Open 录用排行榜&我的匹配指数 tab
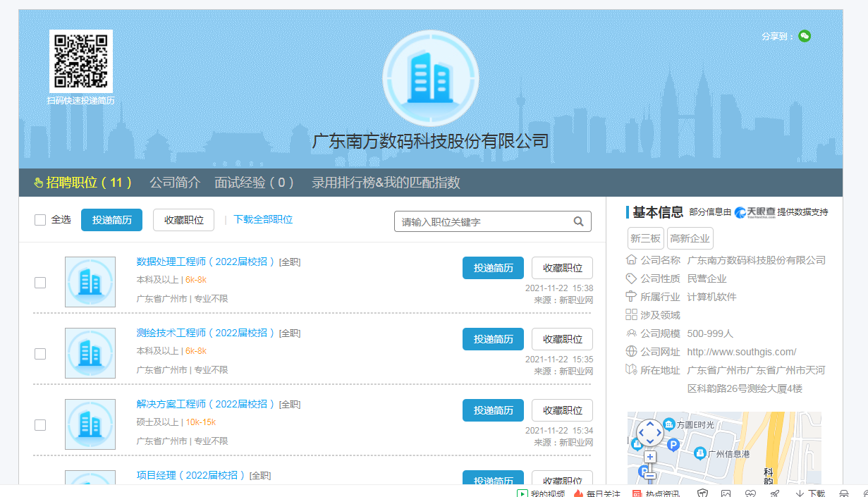 [386, 183]
